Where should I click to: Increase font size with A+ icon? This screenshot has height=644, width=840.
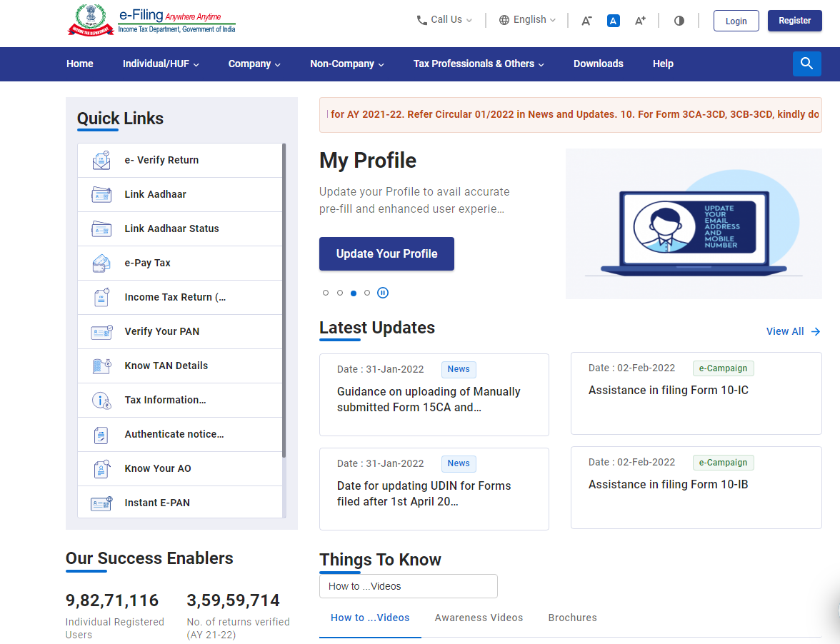[x=640, y=21]
